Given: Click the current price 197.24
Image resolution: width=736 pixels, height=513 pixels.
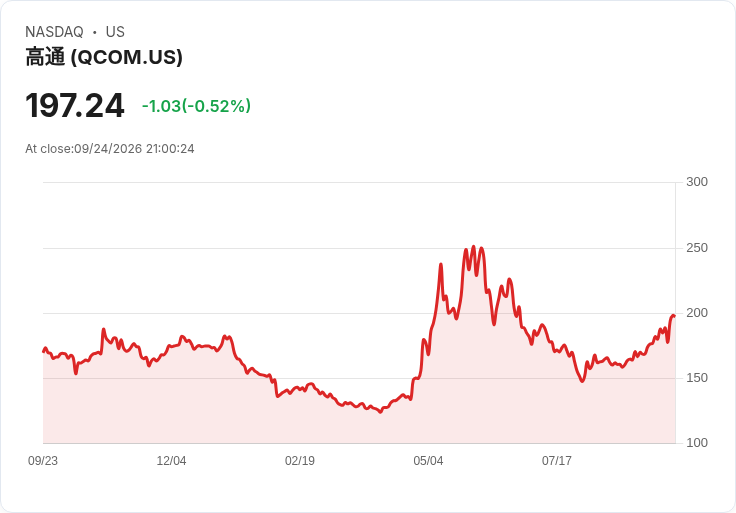Looking at the screenshot, I should pyautogui.click(x=75, y=106).
